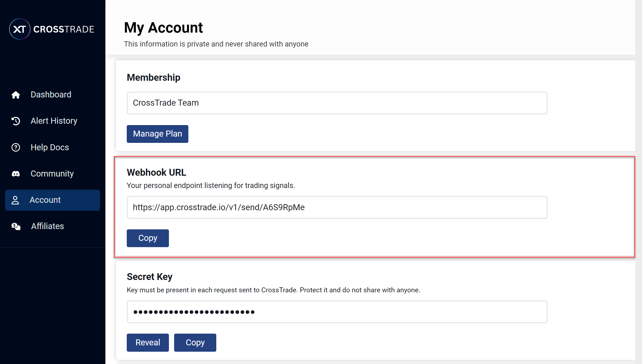The image size is (642, 364).
Task: Click the Dashboard home icon
Action: click(16, 95)
